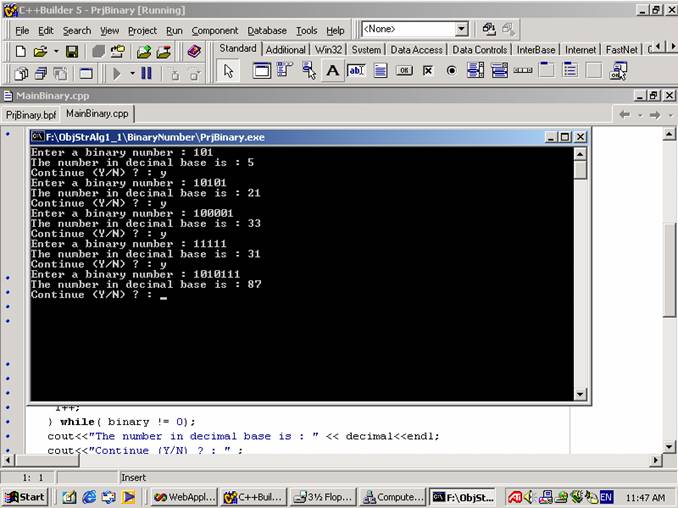The width and height of the screenshot is (678, 508).
Task: Open the dropdown arrow beside Open file
Action: coord(56,51)
